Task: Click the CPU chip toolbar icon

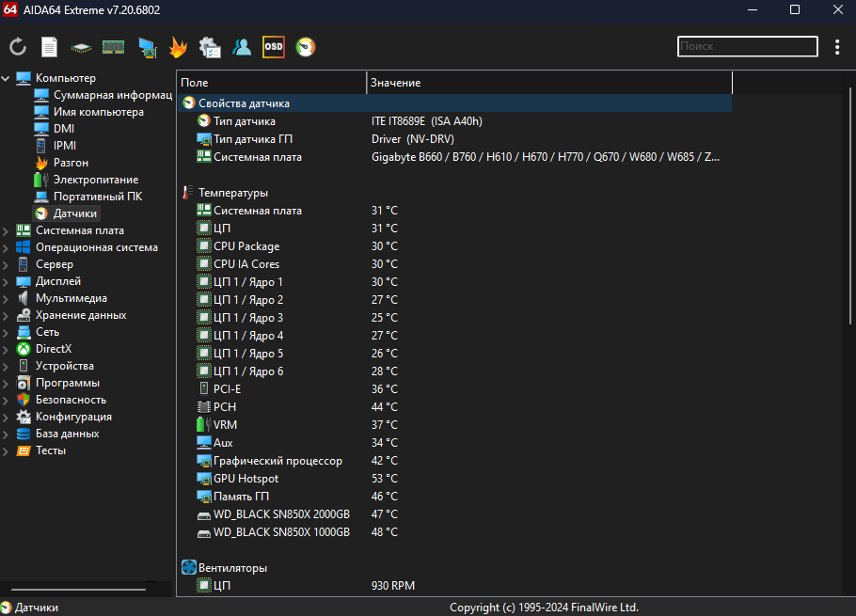Action: [x=81, y=48]
